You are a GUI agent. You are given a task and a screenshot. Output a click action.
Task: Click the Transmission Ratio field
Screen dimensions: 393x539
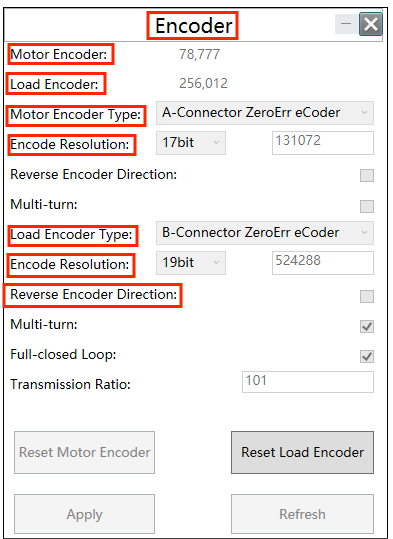pos(308,382)
